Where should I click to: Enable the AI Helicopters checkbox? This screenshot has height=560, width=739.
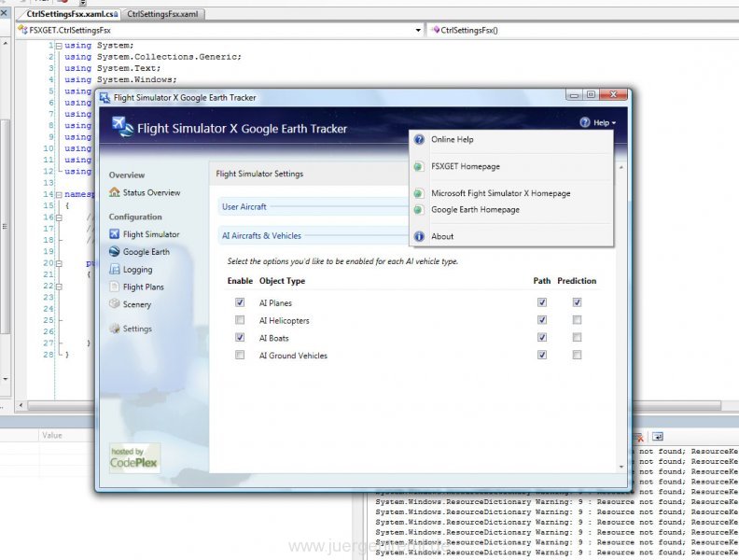(x=240, y=320)
